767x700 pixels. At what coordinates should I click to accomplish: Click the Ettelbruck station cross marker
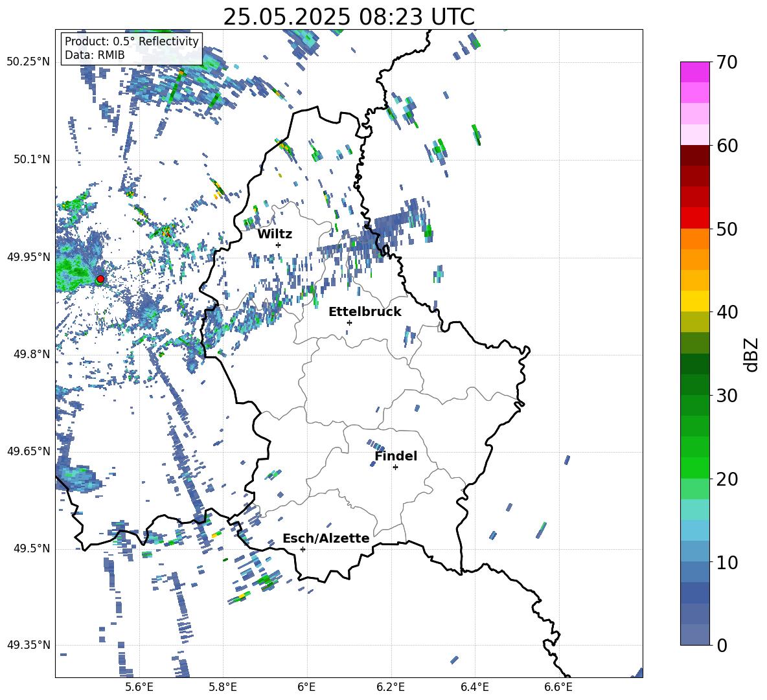349,322
